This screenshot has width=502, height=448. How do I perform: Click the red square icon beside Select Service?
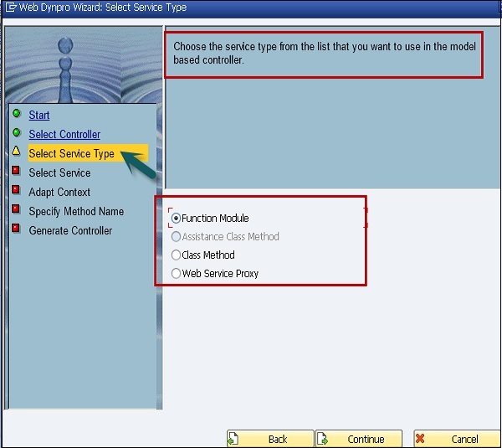pos(17,172)
